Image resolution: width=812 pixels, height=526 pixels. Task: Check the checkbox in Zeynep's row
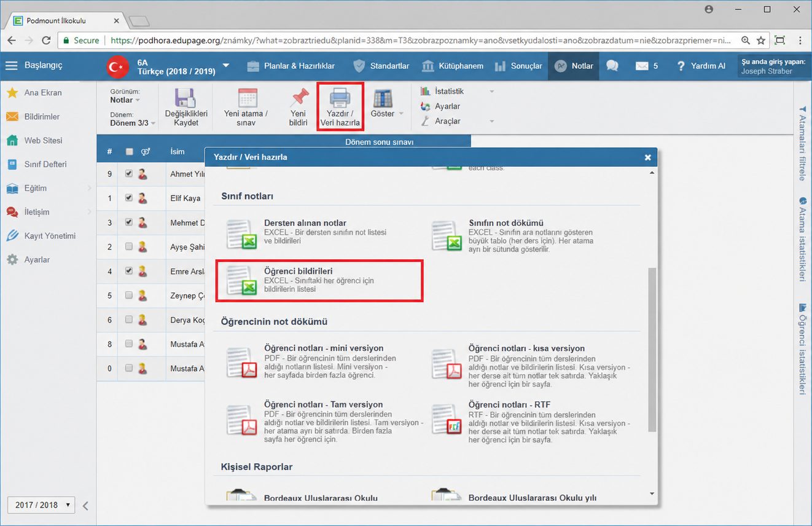pyautogui.click(x=129, y=296)
